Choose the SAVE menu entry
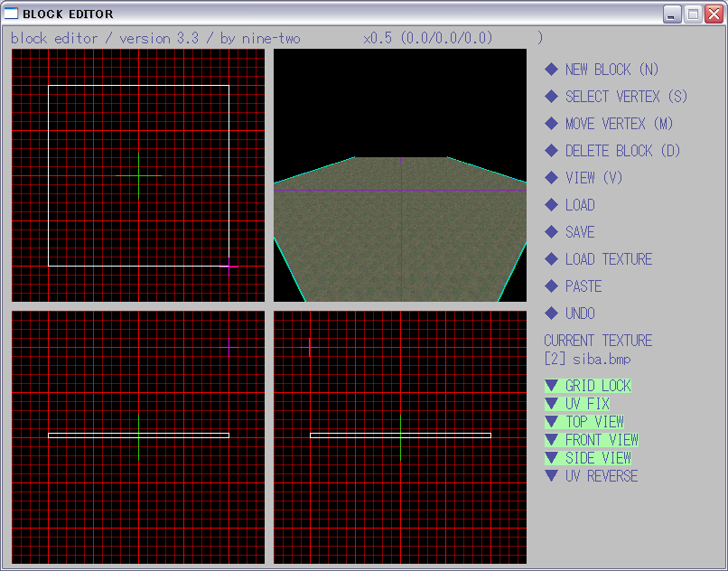The height and width of the screenshot is (571, 728). pos(579,232)
